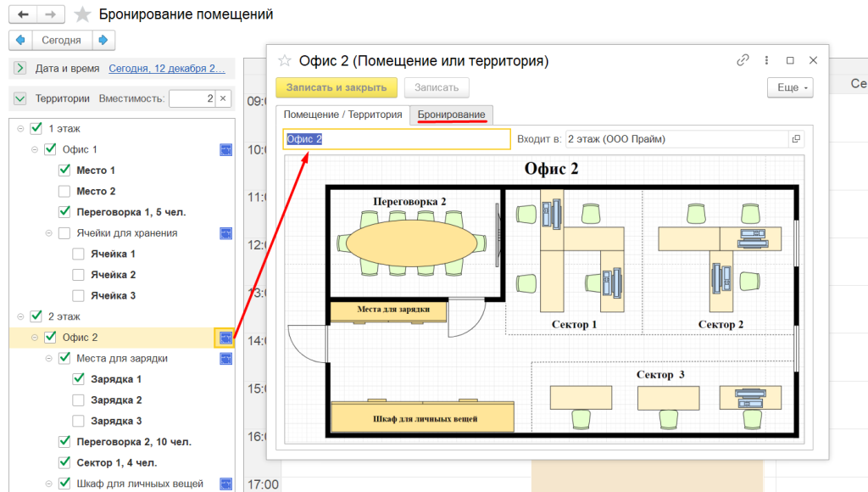Switch to the Бронирование tab
The height and width of the screenshot is (492, 868).
point(451,115)
